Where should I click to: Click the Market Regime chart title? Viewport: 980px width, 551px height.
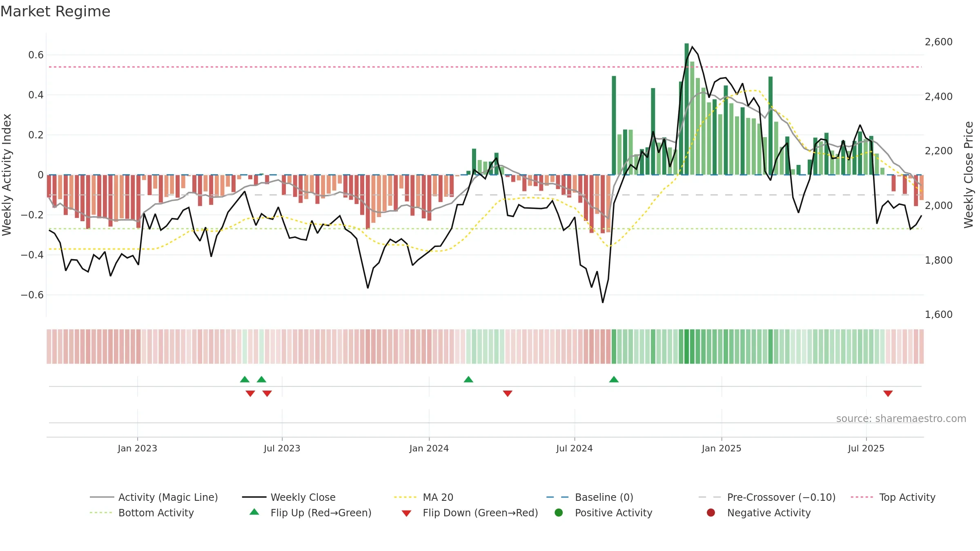click(x=55, y=11)
